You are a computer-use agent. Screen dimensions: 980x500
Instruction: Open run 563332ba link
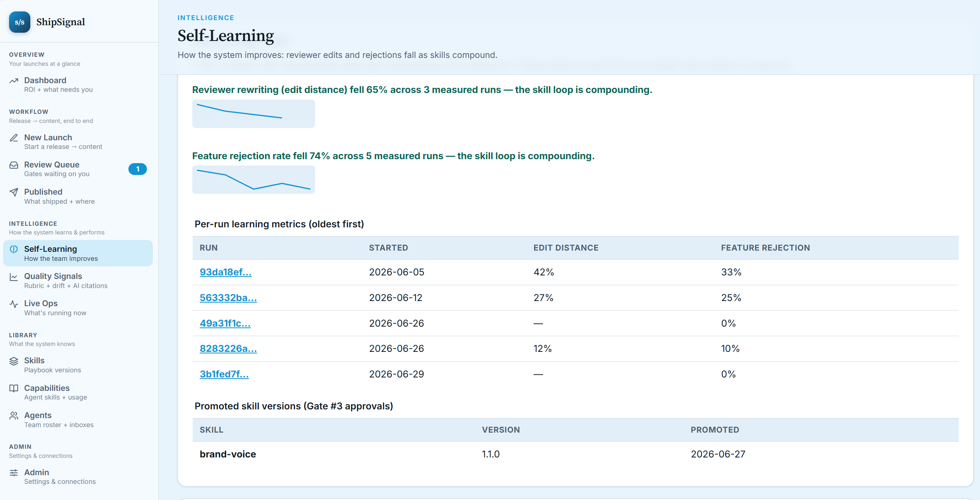[x=228, y=298]
